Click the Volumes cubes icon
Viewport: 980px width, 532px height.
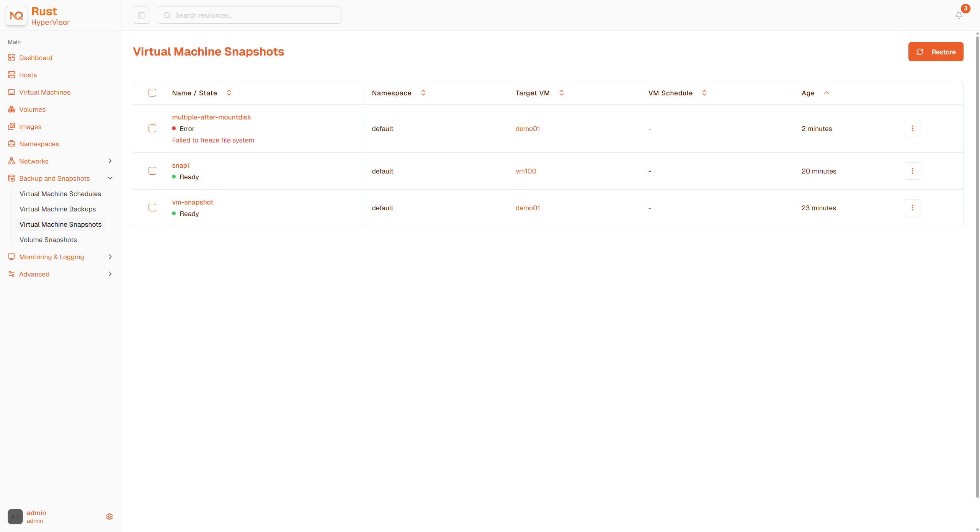pos(11,109)
